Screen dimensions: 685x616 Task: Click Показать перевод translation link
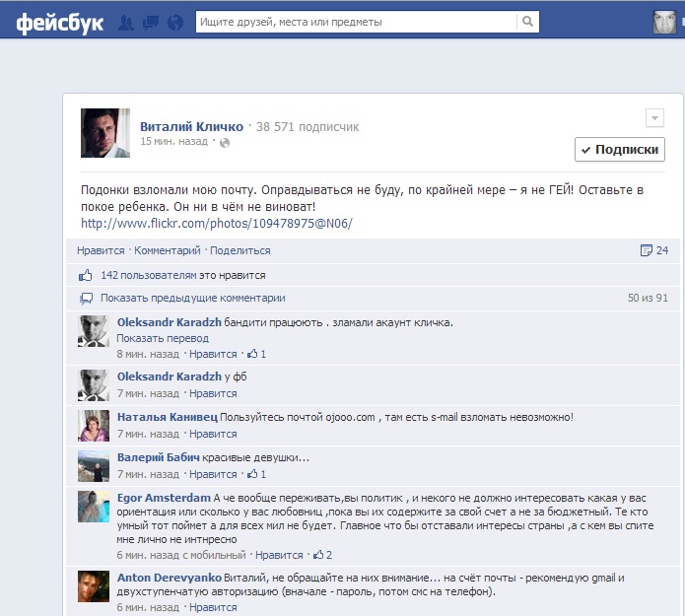[x=163, y=338]
